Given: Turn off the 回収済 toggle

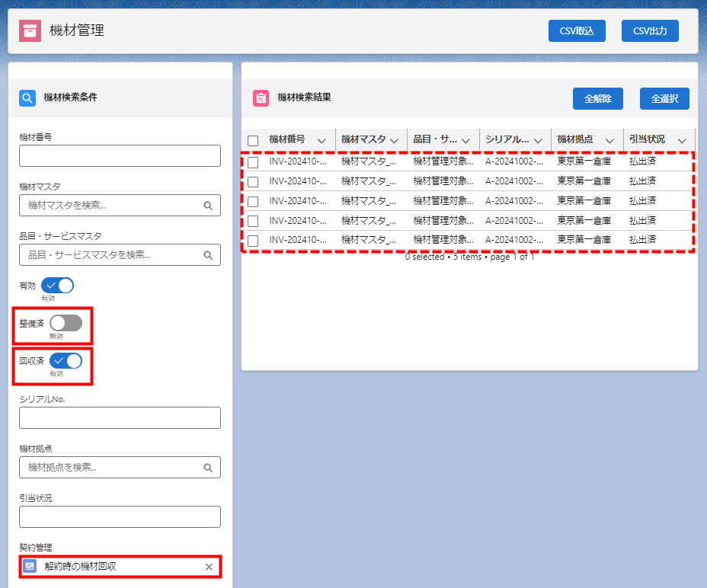Looking at the screenshot, I should 66,361.
